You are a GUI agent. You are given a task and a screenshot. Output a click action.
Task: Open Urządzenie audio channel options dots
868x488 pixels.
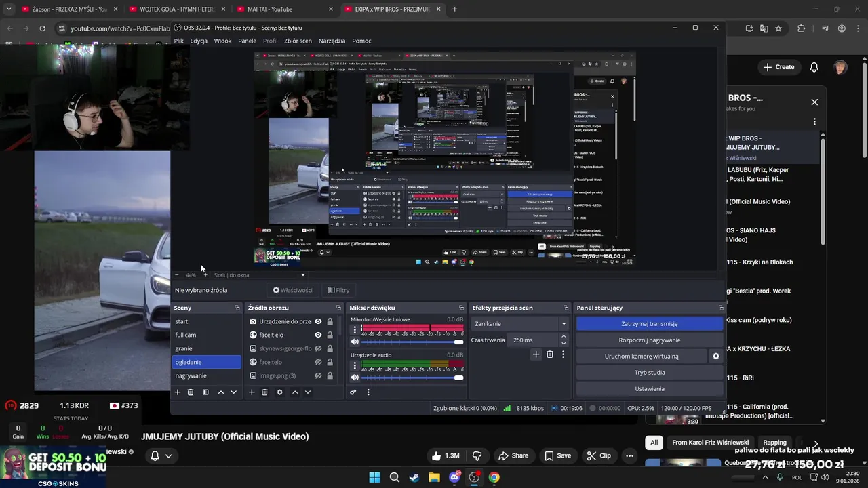(x=355, y=365)
